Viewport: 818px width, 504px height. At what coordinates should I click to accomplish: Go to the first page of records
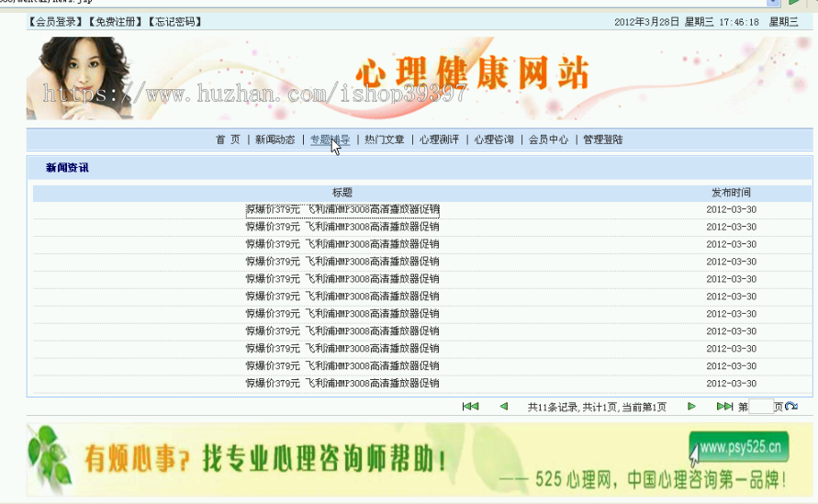pos(470,407)
